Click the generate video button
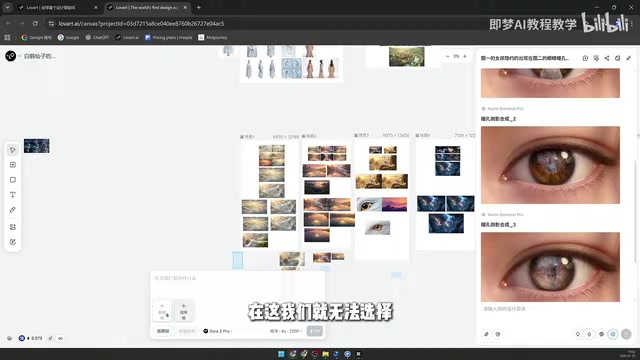This screenshot has width=640, height=360. [315, 331]
